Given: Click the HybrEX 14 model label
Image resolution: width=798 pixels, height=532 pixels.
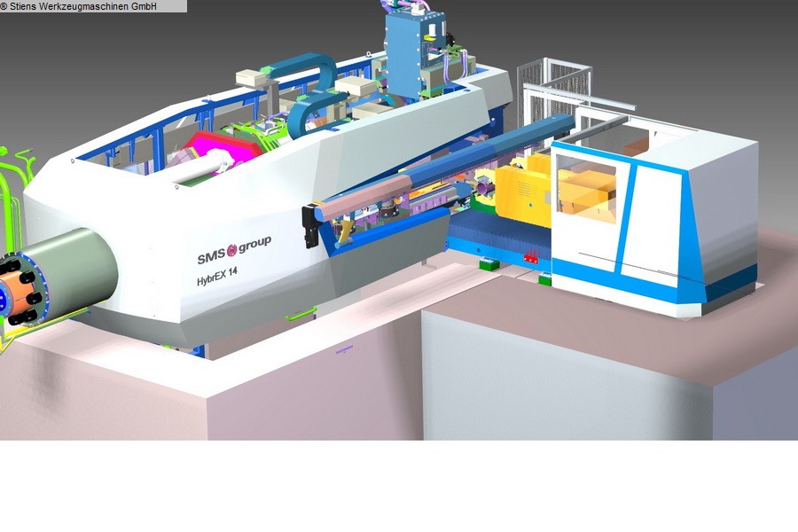Looking at the screenshot, I should pos(217,277).
